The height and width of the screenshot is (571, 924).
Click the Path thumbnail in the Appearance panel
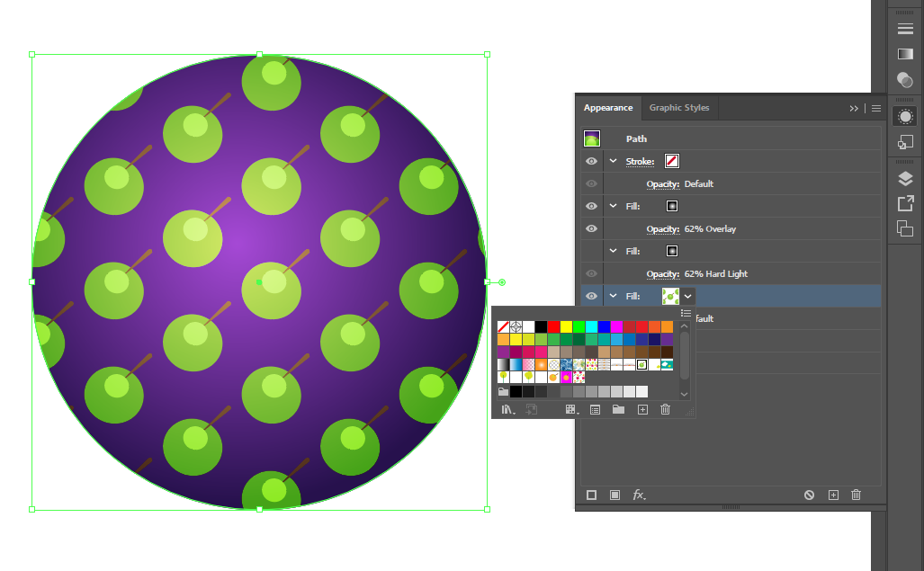click(x=592, y=138)
